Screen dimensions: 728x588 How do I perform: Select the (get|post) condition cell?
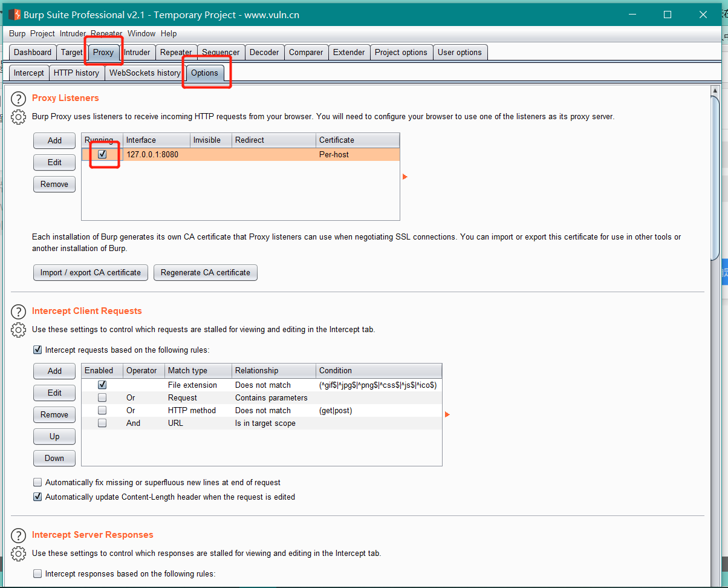(x=379, y=410)
